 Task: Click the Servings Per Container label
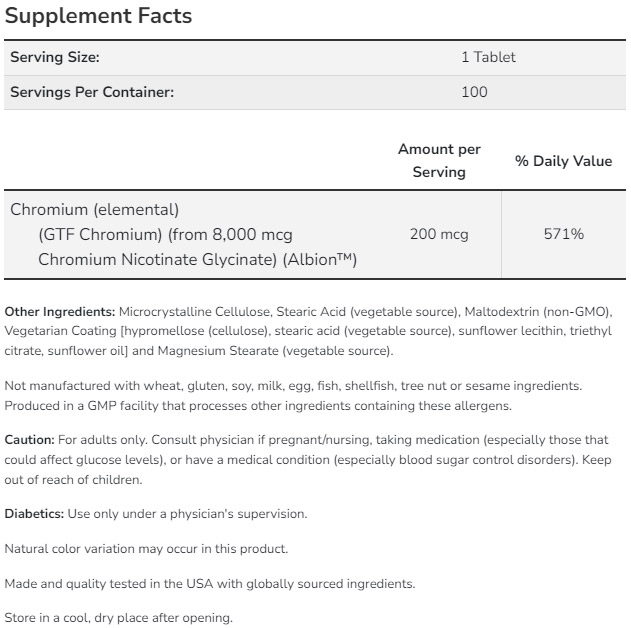(x=92, y=92)
